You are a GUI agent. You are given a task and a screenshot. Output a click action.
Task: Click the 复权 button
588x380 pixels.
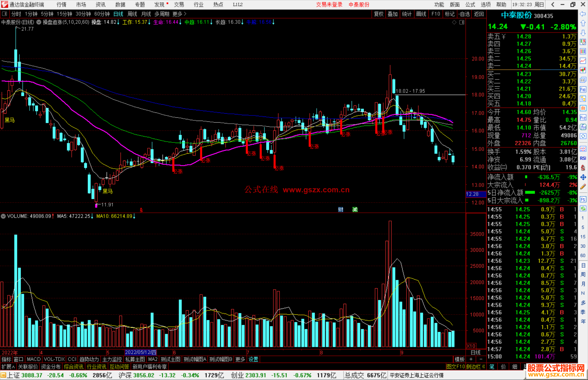[x=378, y=14]
